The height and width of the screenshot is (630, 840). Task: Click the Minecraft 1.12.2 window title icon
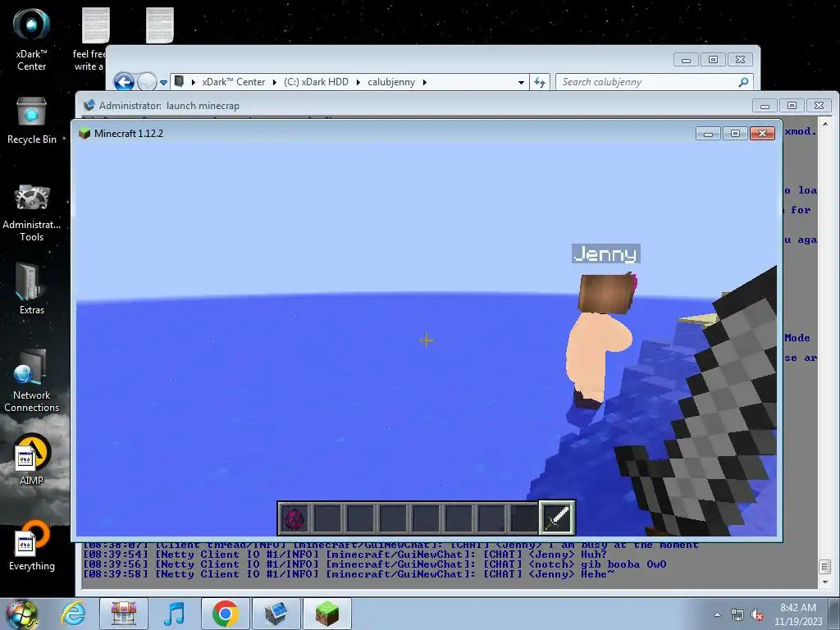click(84, 134)
